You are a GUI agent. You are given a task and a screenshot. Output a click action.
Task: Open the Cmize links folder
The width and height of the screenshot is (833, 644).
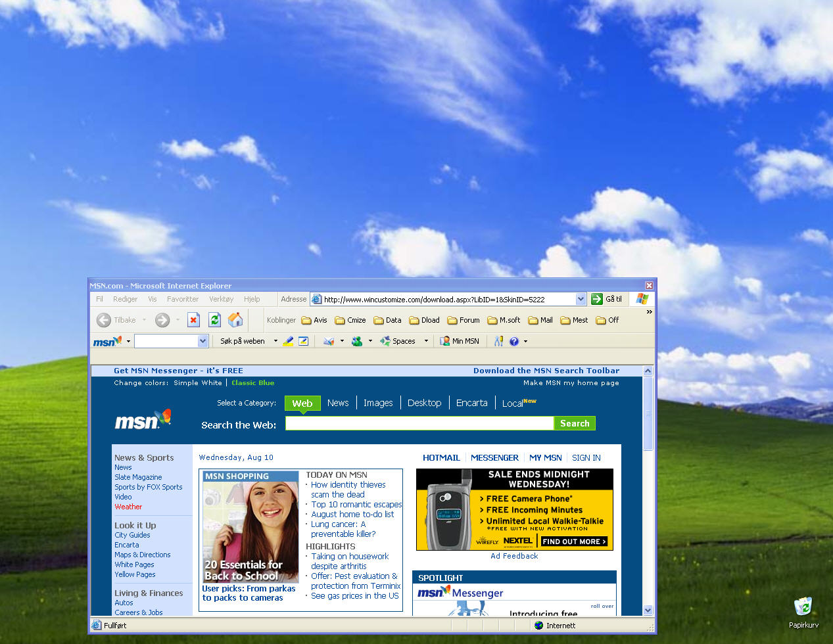point(350,320)
